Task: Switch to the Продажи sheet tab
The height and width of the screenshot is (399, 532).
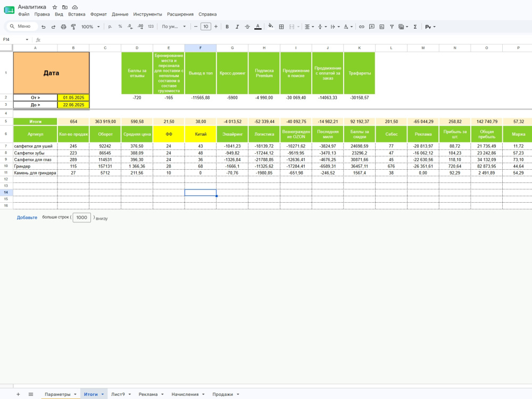Action: coord(226,394)
